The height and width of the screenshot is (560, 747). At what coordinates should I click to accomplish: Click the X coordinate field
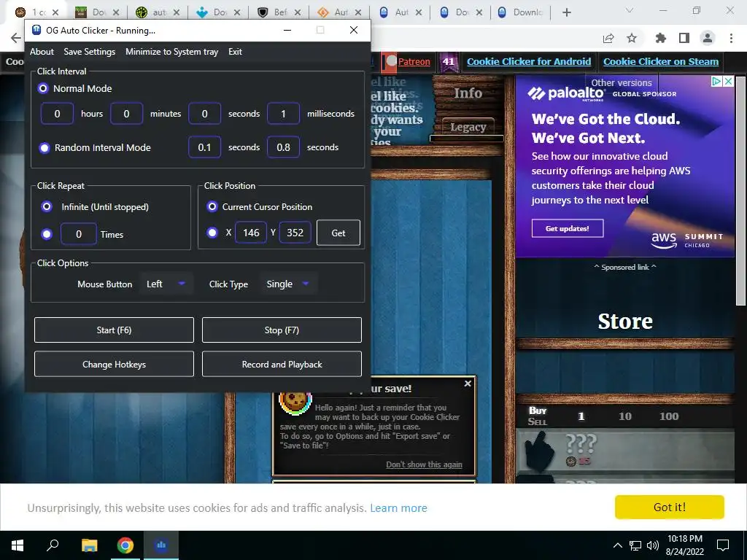click(251, 233)
